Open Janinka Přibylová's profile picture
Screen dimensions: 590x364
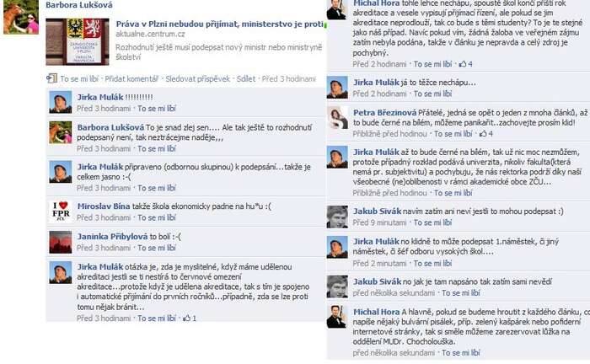coord(60,242)
